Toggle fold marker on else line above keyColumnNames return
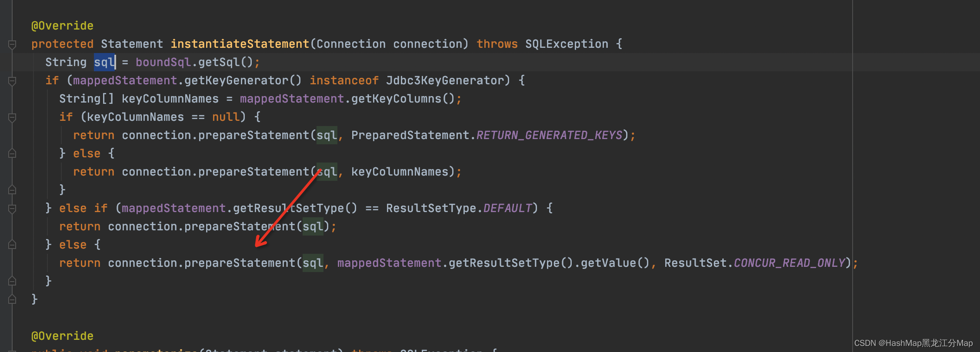The image size is (980, 352). (12, 153)
